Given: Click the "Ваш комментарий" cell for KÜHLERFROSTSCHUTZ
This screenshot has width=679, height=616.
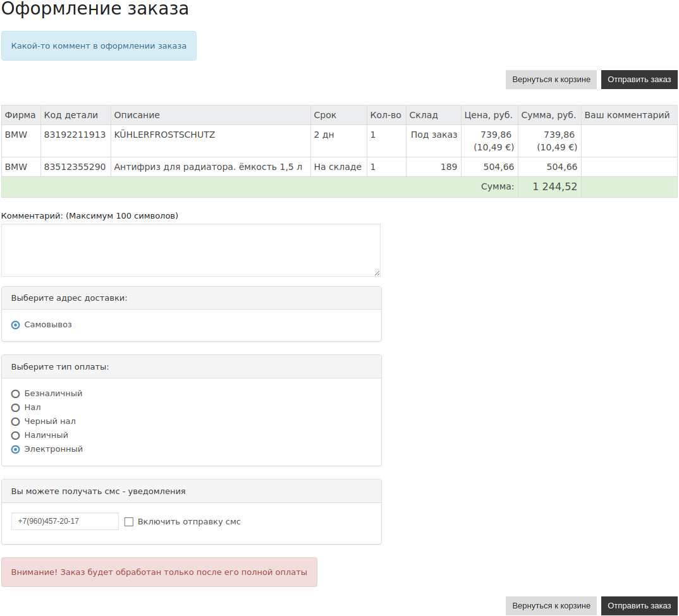Looking at the screenshot, I should [628, 141].
